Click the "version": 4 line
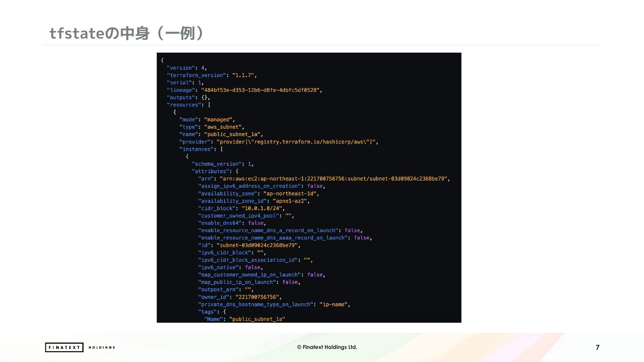The image size is (644, 362). [x=187, y=68]
